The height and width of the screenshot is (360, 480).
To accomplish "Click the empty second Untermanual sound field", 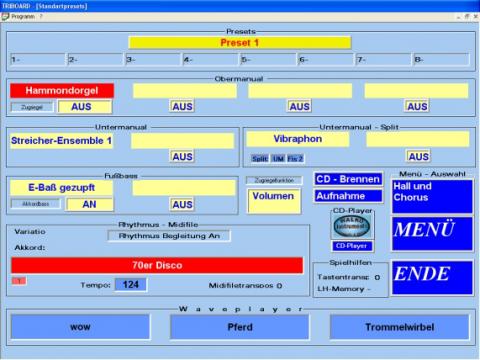I will pyautogui.click(x=182, y=141).
